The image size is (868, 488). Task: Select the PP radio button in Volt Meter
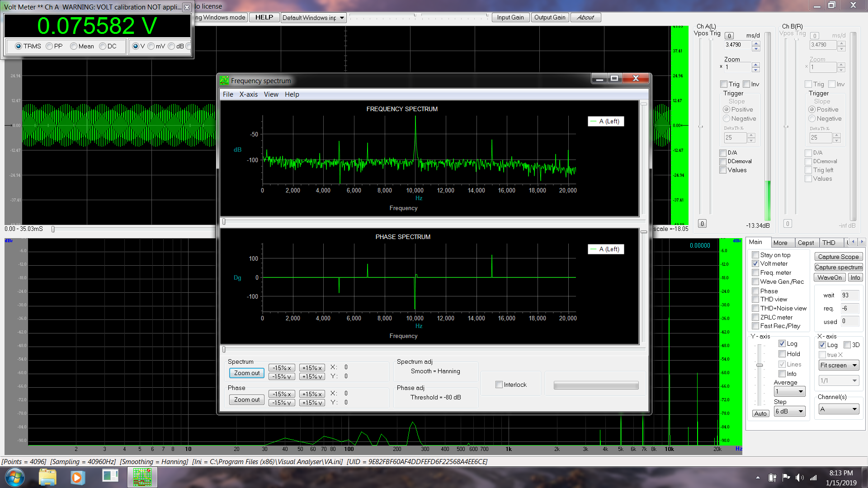pos(50,46)
